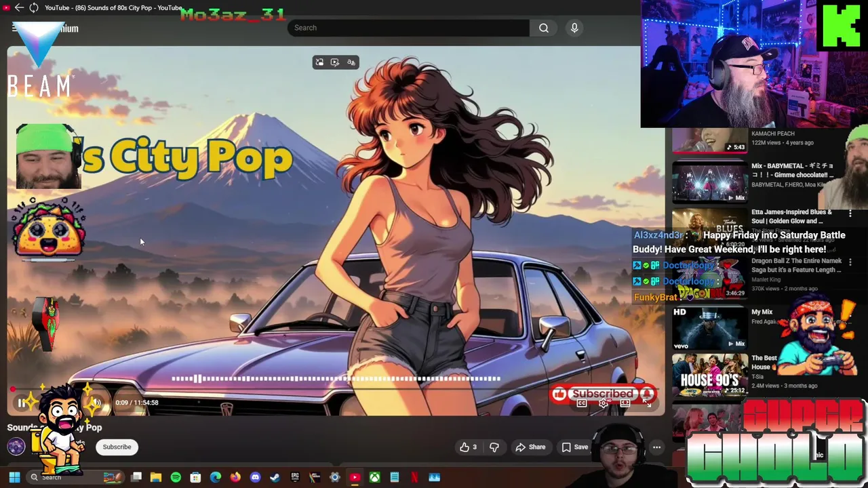Open the closed captions CC button
This screenshot has width=868, height=488.
click(581, 403)
